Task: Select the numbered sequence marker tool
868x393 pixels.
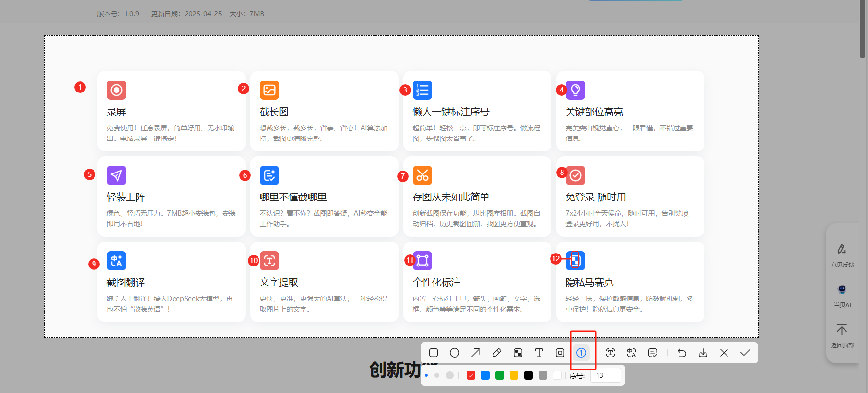Action: [x=581, y=353]
